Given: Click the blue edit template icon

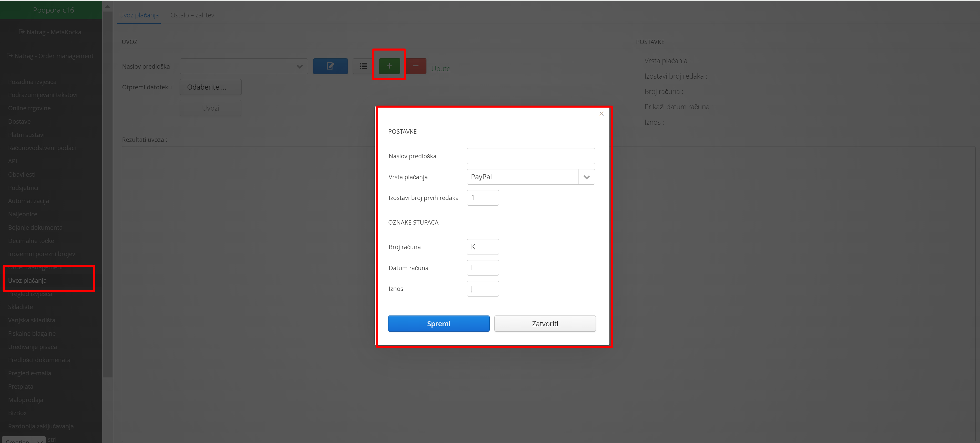Looking at the screenshot, I should (x=330, y=66).
